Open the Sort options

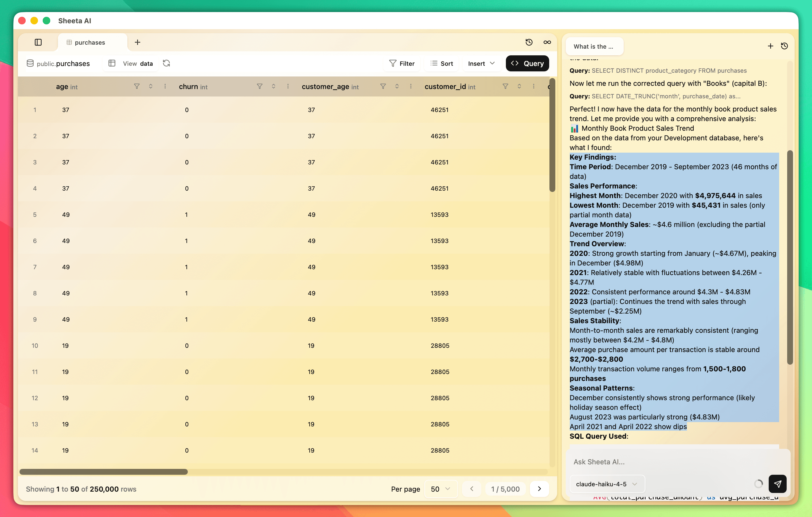[442, 63]
